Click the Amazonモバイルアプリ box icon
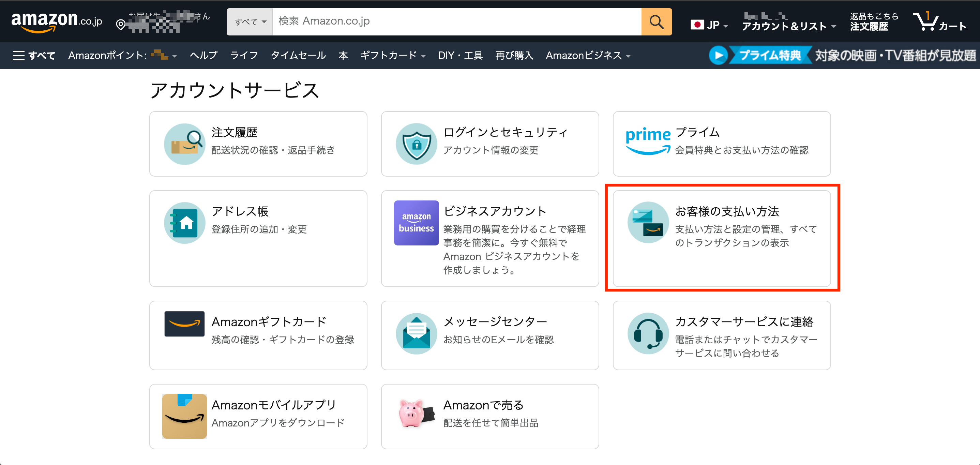Viewport: 980px width, 465px height. pyautogui.click(x=184, y=416)
